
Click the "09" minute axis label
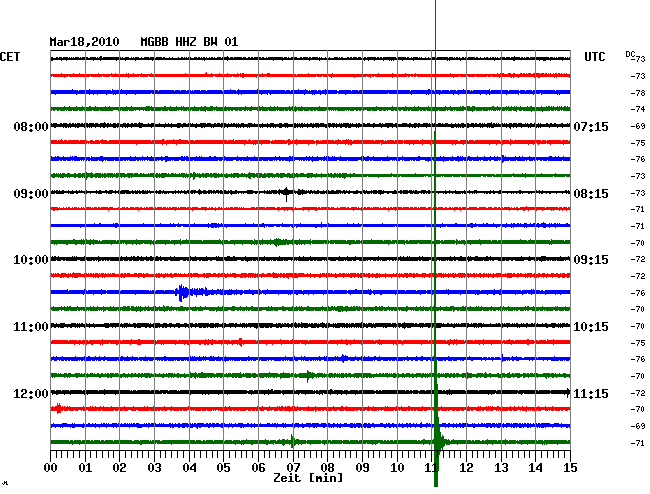362,468
